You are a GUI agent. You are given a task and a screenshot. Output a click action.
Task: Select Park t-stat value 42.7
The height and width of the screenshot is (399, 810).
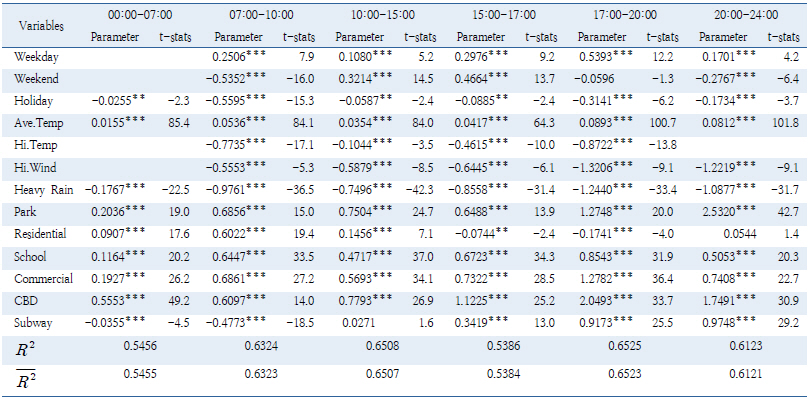click(x=788, y=212)
